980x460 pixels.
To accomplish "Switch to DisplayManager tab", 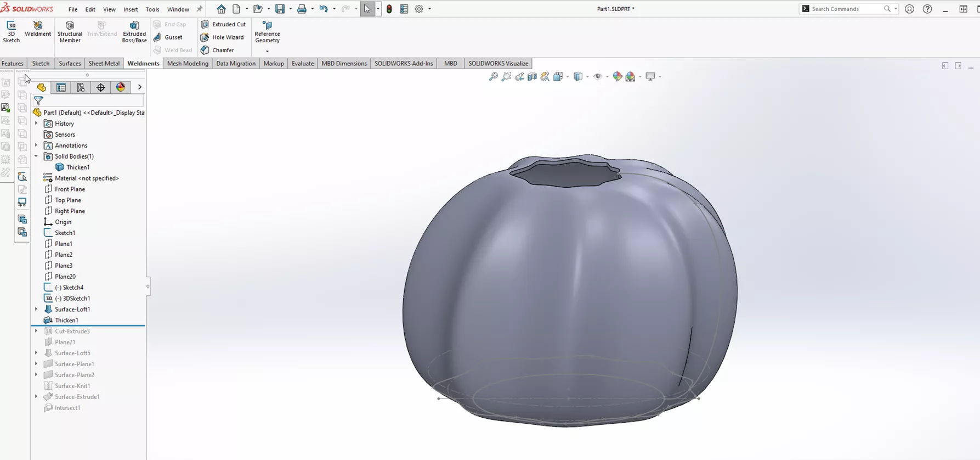I will tap(121, 87).
